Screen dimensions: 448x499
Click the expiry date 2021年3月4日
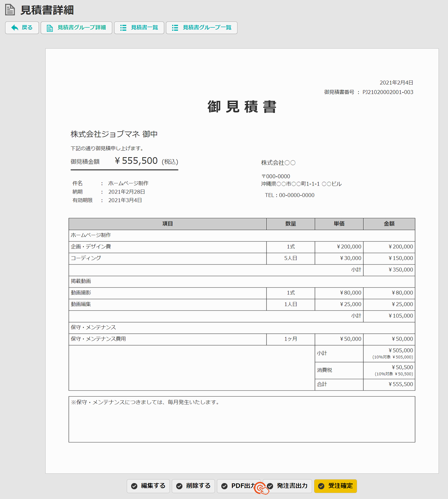click(x=125, y=200)
